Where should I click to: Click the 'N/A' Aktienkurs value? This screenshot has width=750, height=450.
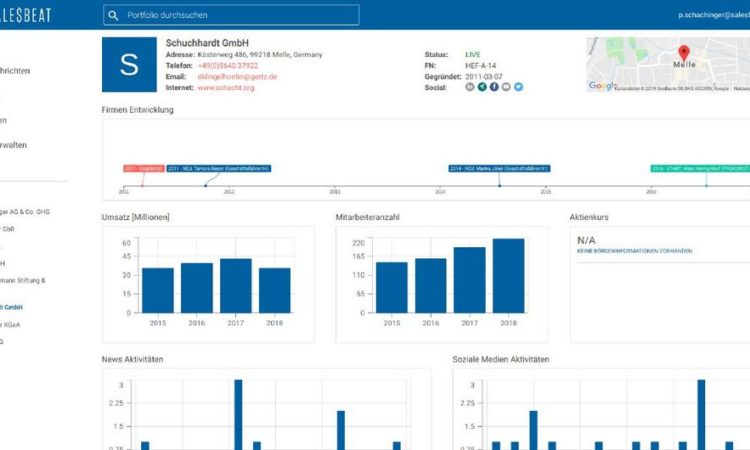coord(586,241)
